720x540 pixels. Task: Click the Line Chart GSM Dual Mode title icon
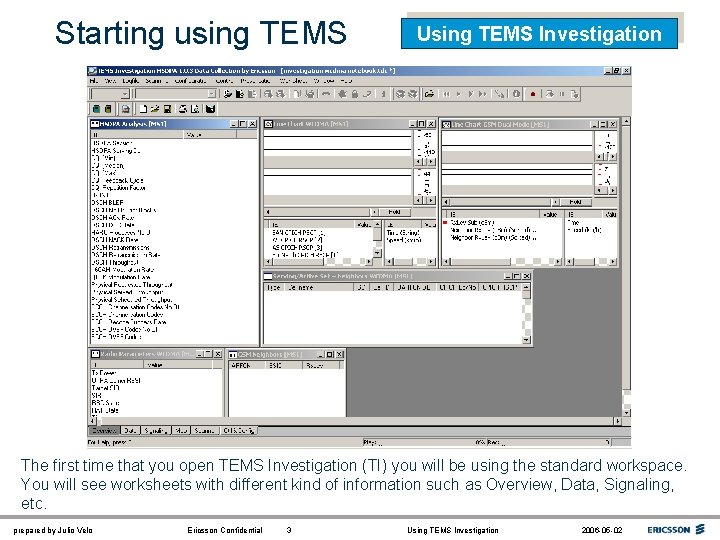coord(446,124)
